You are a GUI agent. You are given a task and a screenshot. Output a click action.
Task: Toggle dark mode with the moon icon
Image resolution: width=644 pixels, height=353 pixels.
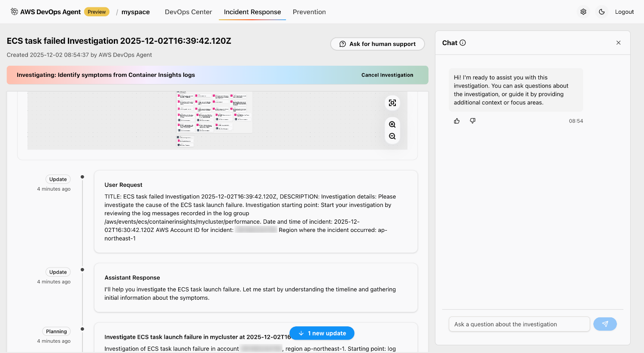tap(602, 12)
